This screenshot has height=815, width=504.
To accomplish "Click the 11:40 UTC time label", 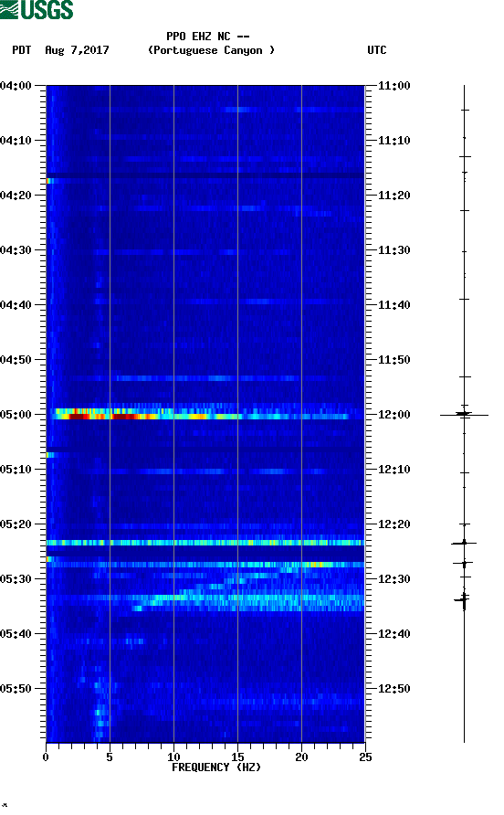I will coord(394,304).
